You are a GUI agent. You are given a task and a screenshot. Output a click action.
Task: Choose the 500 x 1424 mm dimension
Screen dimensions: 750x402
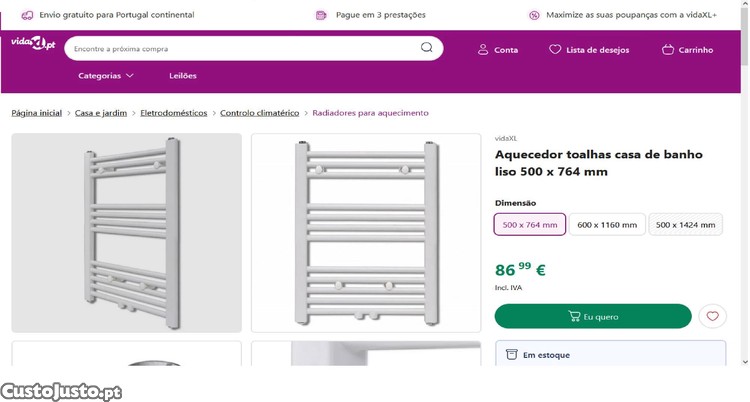point(686,225)
